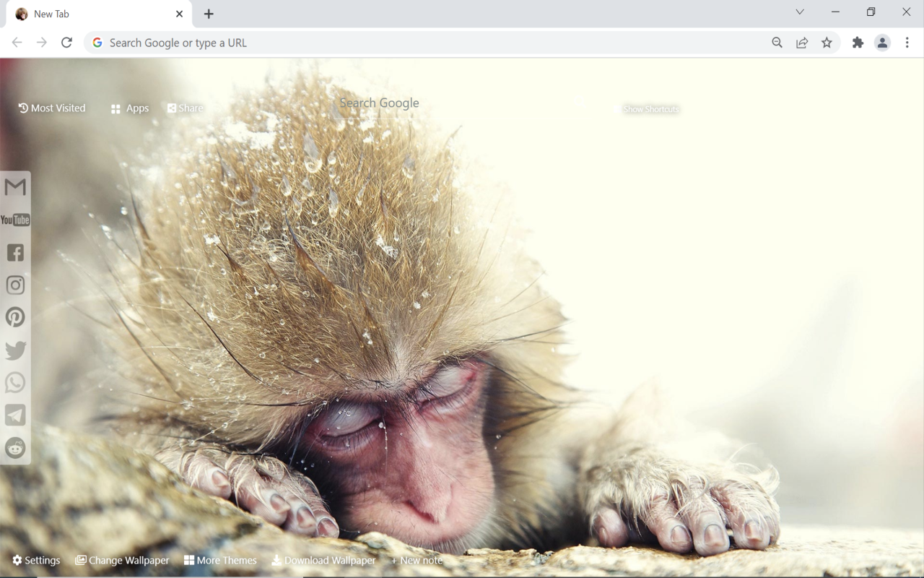Bookmark this tab with the star icon
Screen dimensions: 924x578
(x=827, y=43)
